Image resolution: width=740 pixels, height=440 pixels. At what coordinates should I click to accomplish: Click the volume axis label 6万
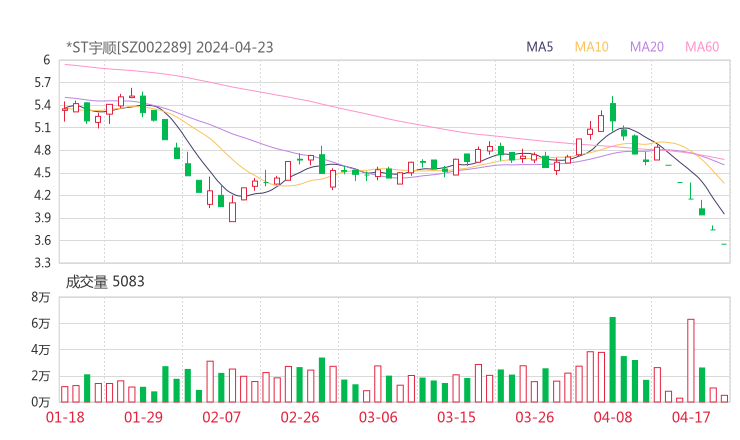tap(41, 323)
